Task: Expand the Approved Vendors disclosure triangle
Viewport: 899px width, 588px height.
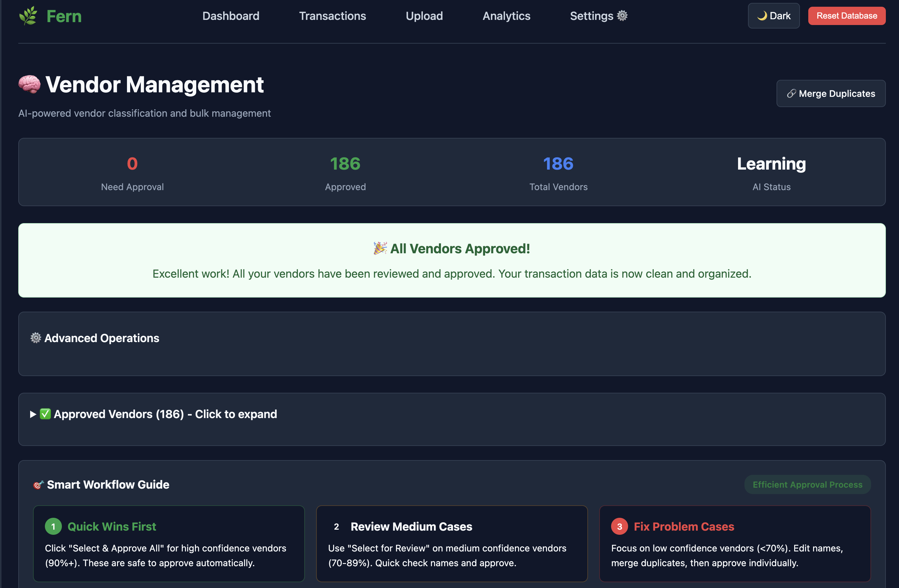Action: (x=33, y=414)
